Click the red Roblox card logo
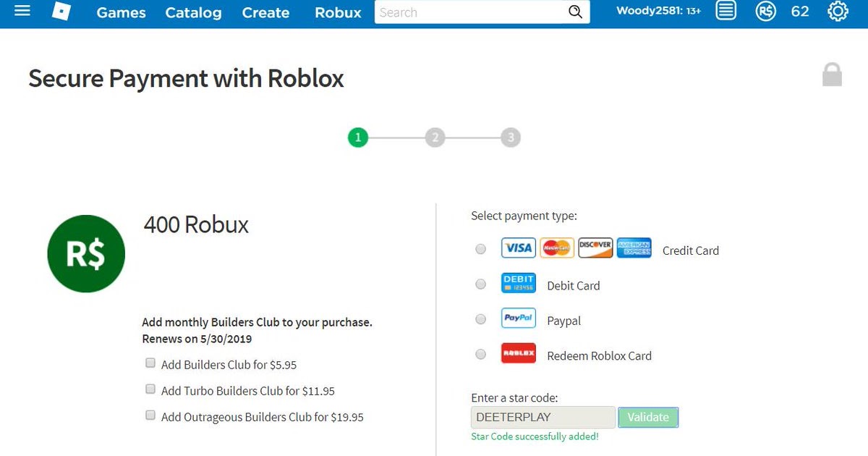This screenshot has width=868, height=456. 519,353
